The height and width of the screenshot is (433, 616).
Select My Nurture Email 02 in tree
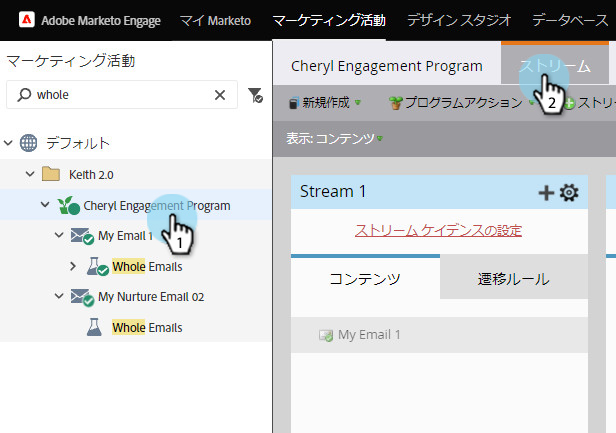[x=151, y=297]
